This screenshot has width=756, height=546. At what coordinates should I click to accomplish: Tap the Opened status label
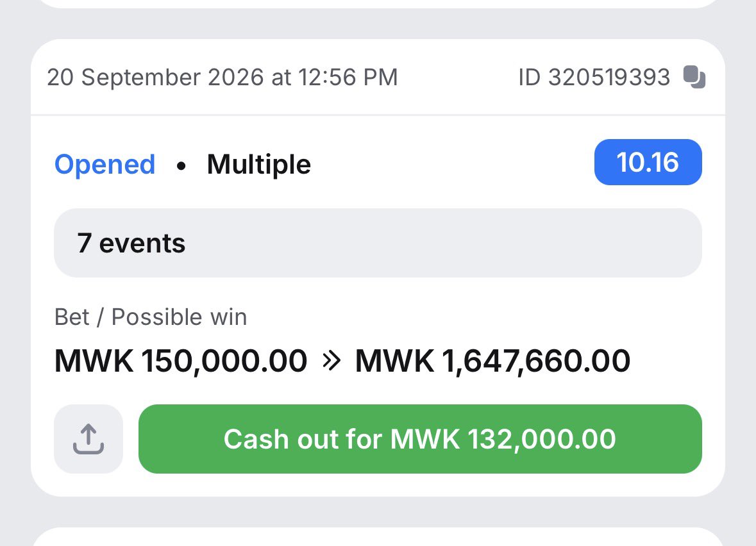pos(105,165)
